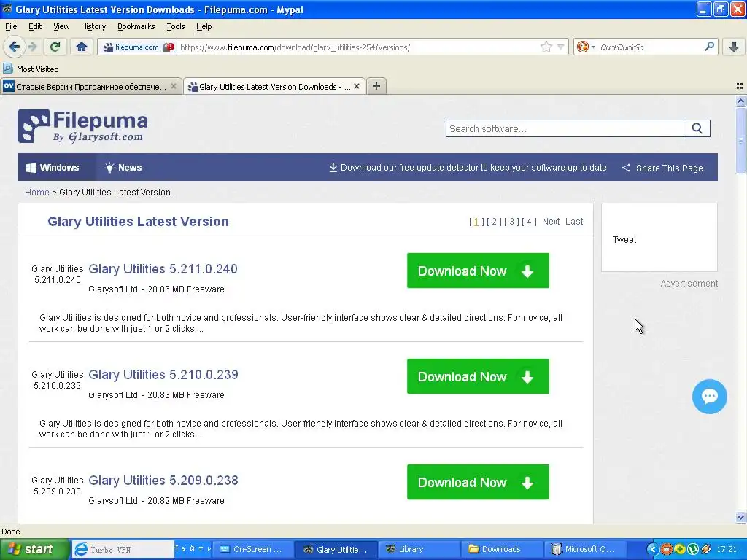747x560 pixels.
Task: Download Now for Glary Utilities 5.211.0.240
Action: click(x=478, y=271)
